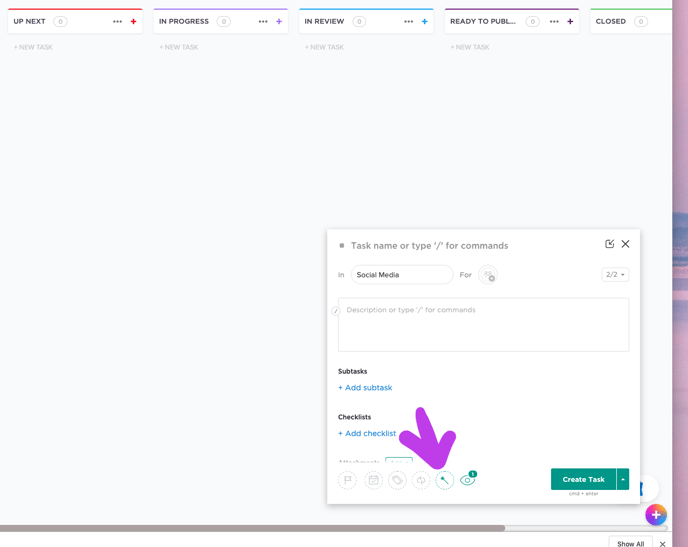Open the Social Media list selector

point(401,275)
